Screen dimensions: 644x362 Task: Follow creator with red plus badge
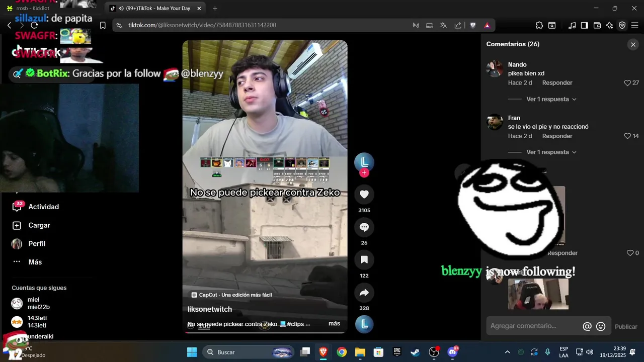364,172
